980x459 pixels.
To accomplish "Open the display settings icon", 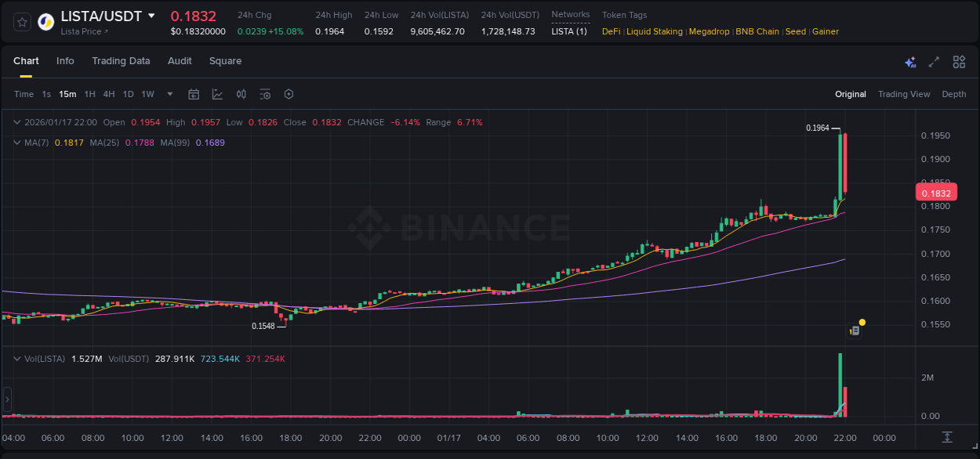I will click(x=265, y=94).
